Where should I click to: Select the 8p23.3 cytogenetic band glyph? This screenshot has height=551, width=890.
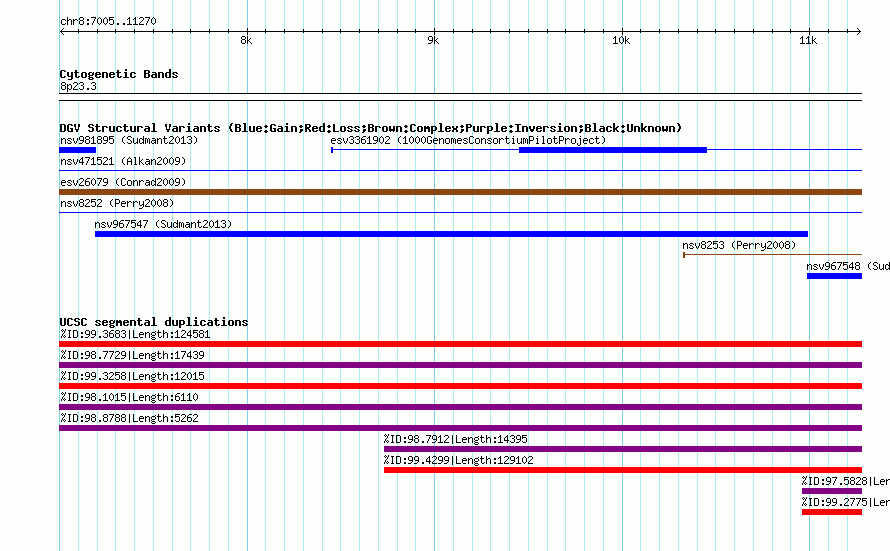coord(460,97)
